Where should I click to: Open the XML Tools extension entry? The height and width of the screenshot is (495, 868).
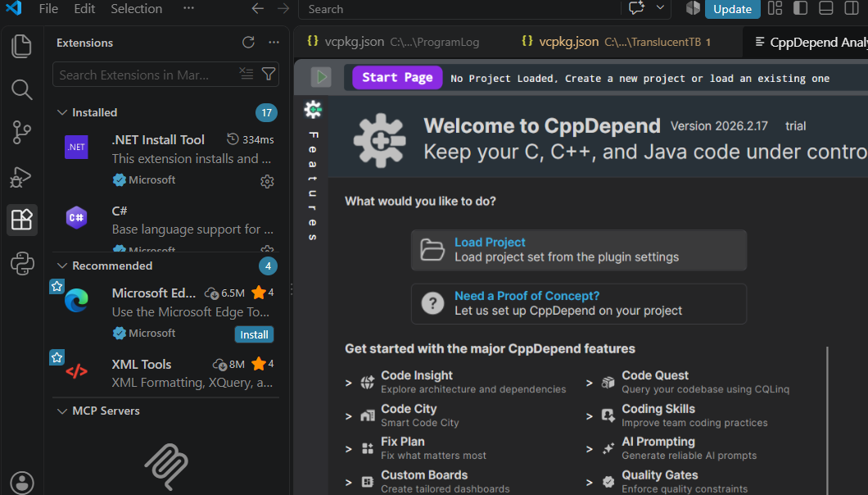pyautogui.click(x=165, y=373)
